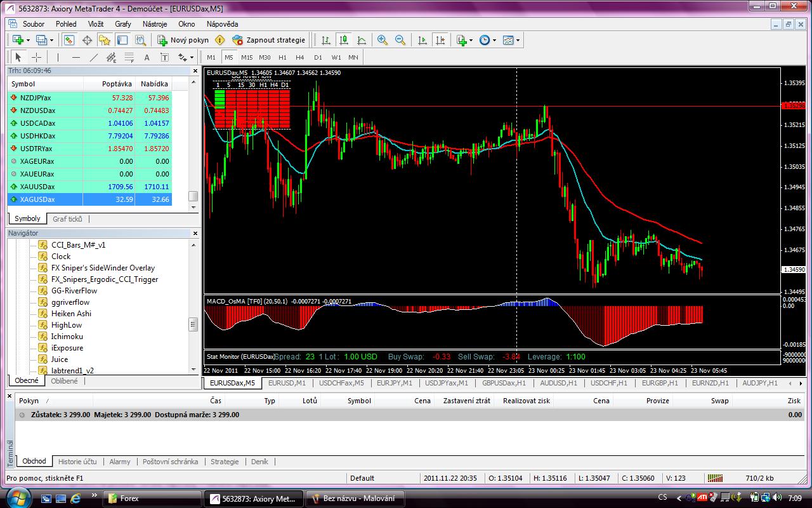Switch chart to candlesticks
812x508 pixels.
point(344,40)
